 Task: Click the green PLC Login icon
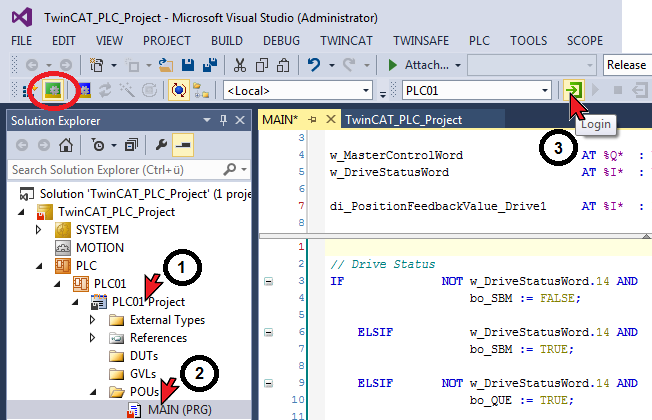coord(573,90)
